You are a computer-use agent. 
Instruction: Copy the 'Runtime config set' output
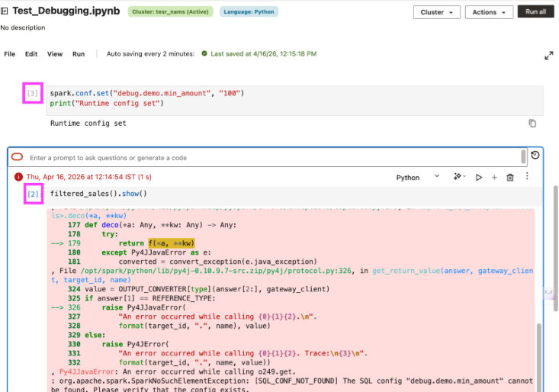pyautogui.click(x=532, y=123)
